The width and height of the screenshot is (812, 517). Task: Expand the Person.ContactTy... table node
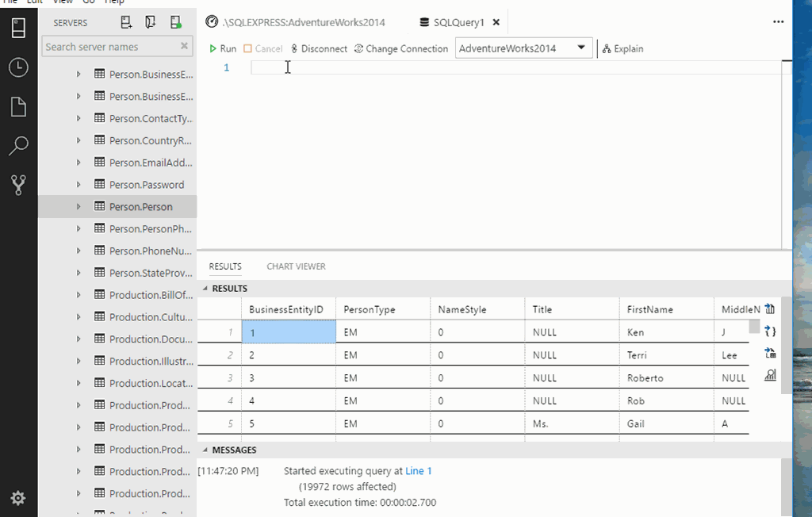(x=79, y=118)
